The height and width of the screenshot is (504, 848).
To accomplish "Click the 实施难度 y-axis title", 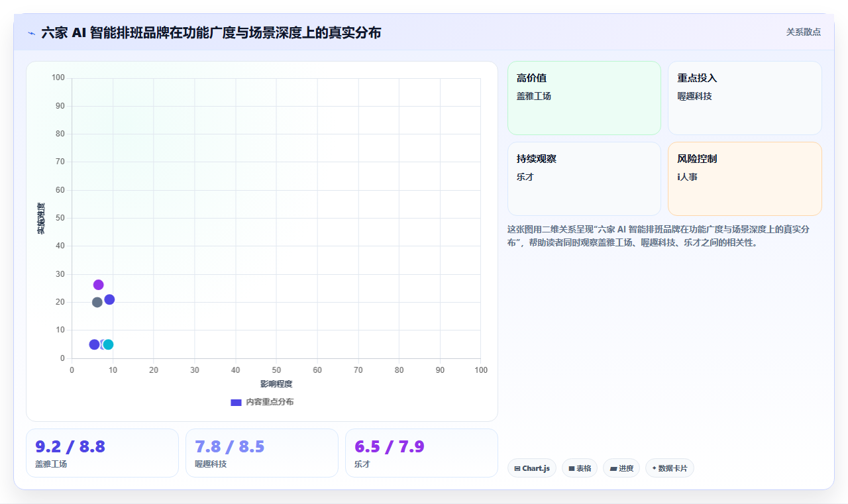I will tap(41, 219).
